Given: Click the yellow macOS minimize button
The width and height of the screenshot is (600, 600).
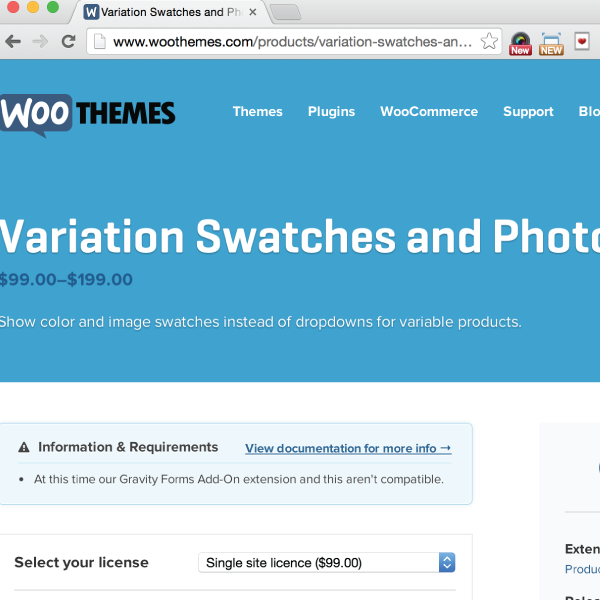Looking at the screenshot, I should [x=33, y=7].
